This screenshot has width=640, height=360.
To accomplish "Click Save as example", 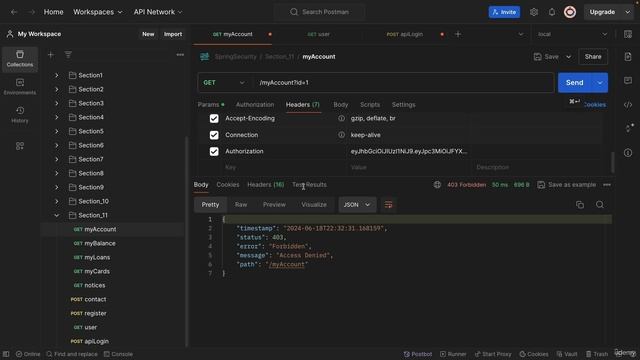I will click(x=567, y=184).
